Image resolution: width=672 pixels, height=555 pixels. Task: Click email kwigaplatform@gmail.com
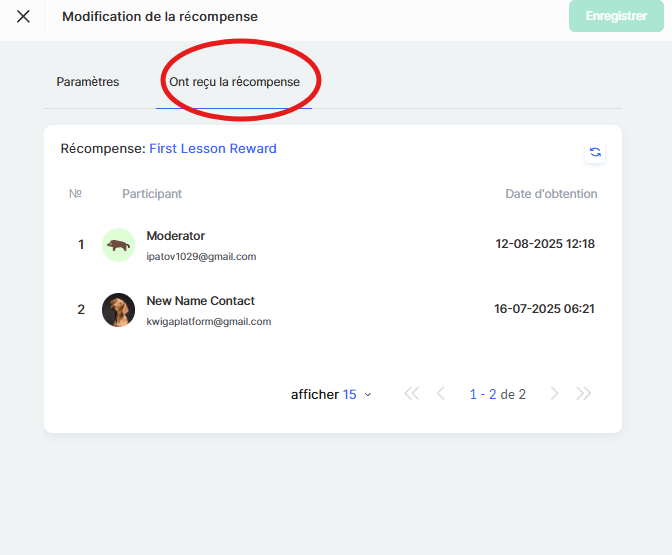(x=209, y=321)
